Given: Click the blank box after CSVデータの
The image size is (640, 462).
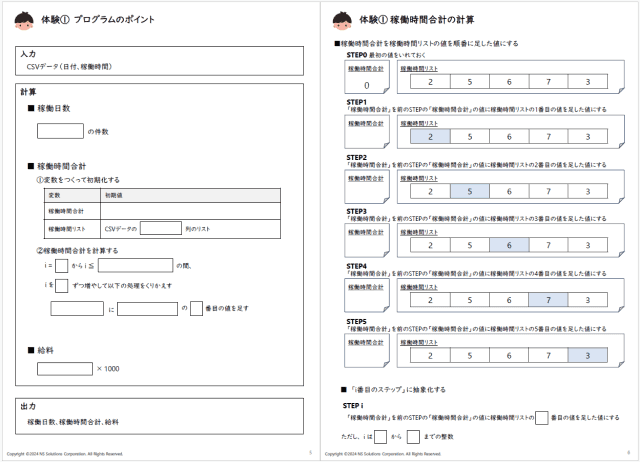Looking at the screenshot, I should click(x=159, y=228).
